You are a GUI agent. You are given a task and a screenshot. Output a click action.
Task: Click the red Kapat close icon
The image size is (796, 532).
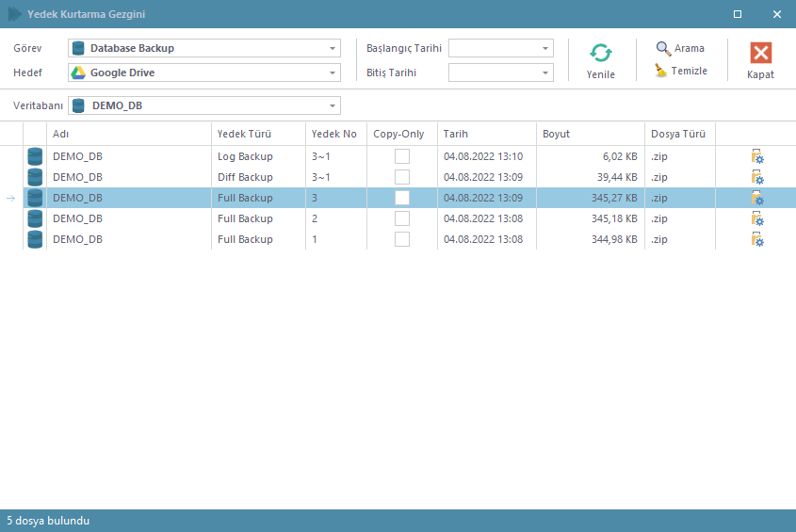760,54
